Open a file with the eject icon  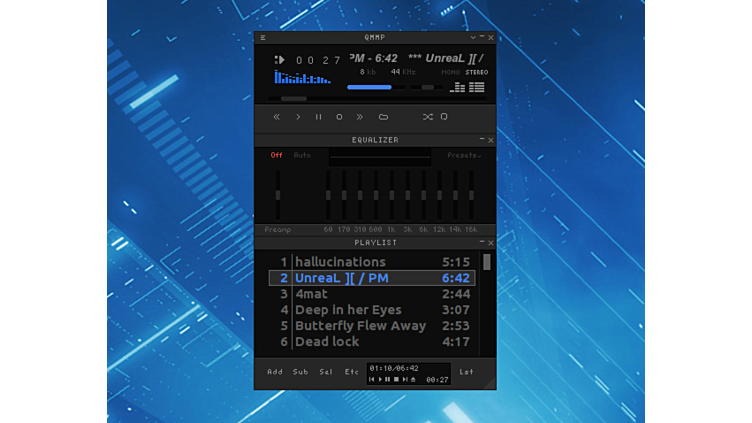point(383,117)
